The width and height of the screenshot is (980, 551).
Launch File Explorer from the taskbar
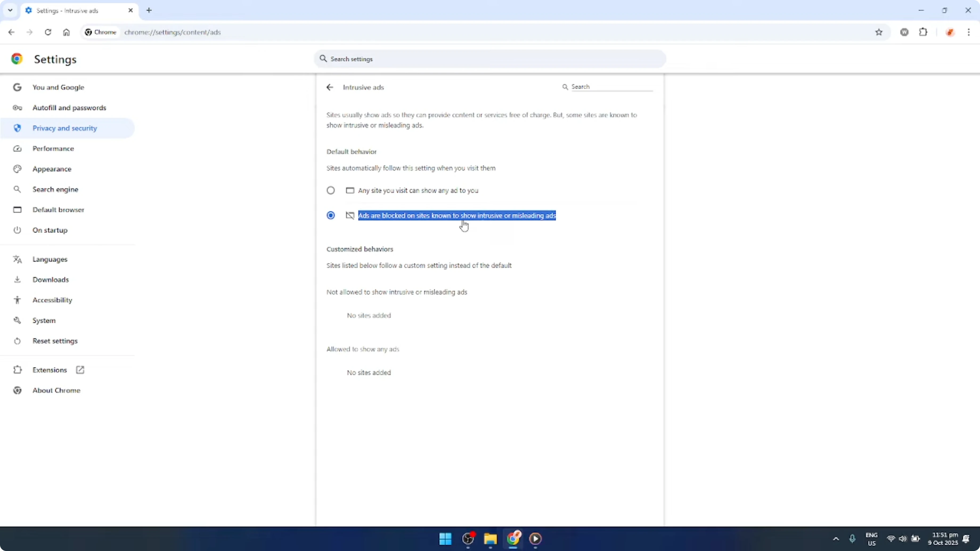490,539
